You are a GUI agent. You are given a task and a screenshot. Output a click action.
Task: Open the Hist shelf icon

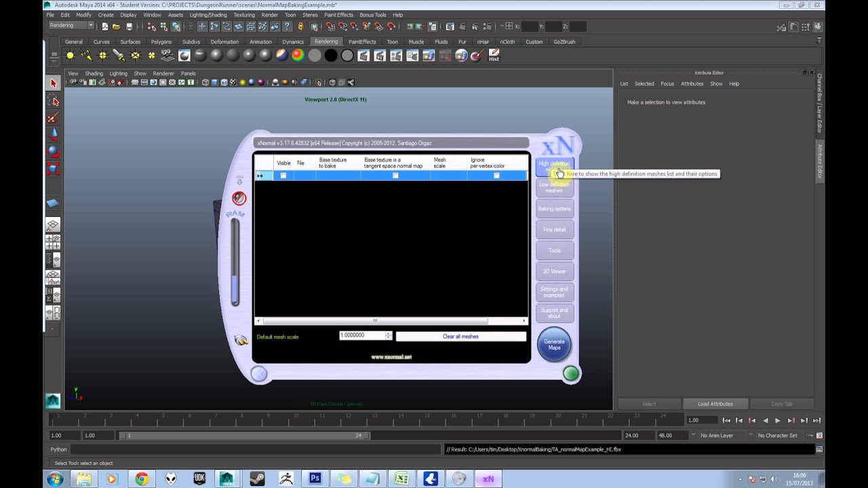tap(494, 56)
